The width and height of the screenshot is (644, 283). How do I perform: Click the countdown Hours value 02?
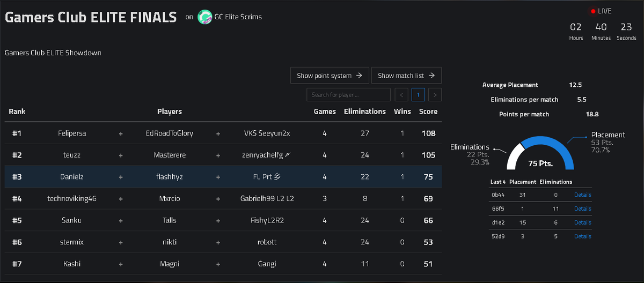576,27
